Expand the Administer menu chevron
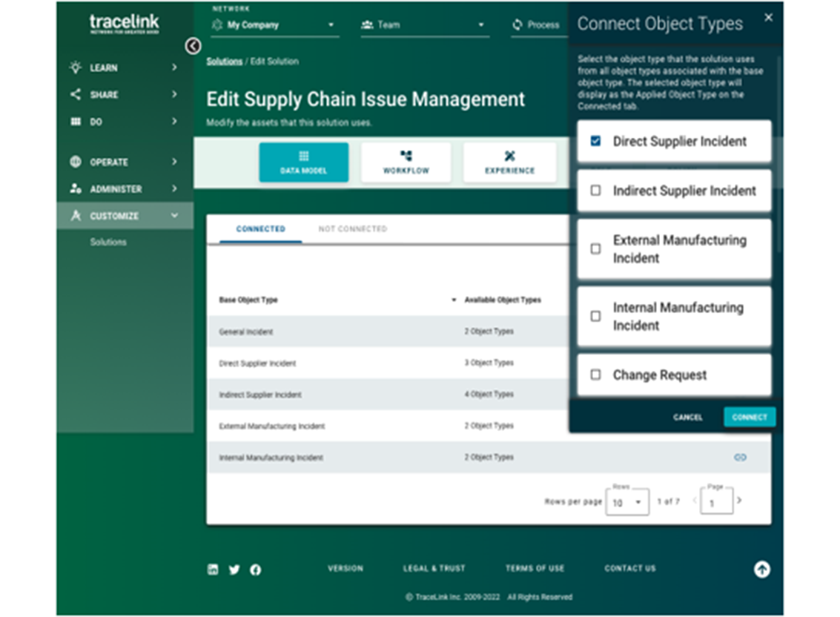840x617 pixels. [x=174, y=188]
